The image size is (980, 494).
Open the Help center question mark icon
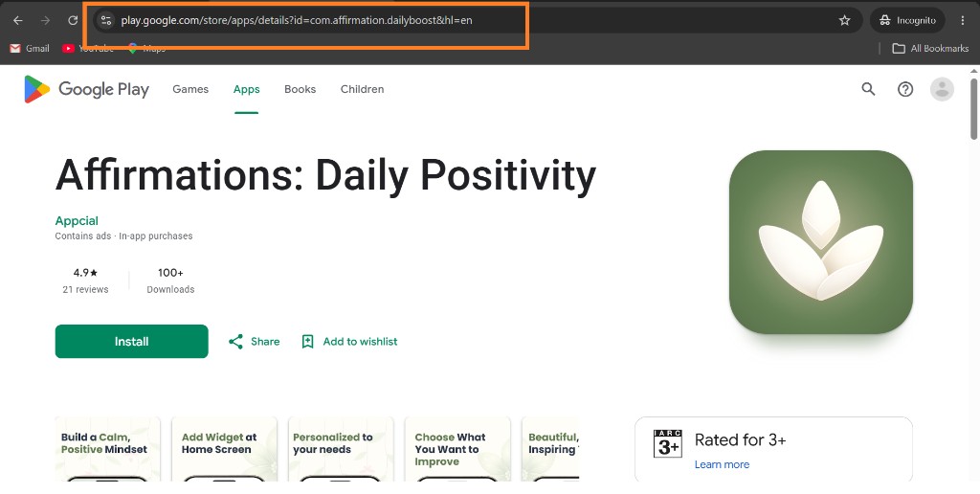(905, 89)
